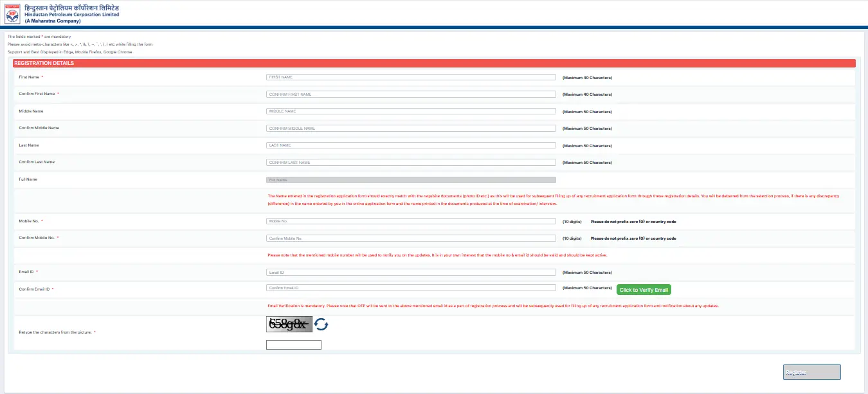
Task: Click into the Middle Name field
Action: point(411,111)
